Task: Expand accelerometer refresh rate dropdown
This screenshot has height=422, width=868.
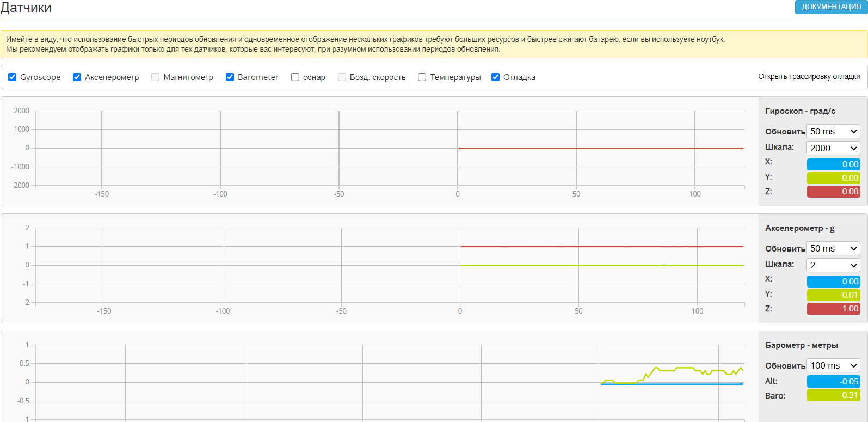Action: pyautogui.click(x=833, y=249)
